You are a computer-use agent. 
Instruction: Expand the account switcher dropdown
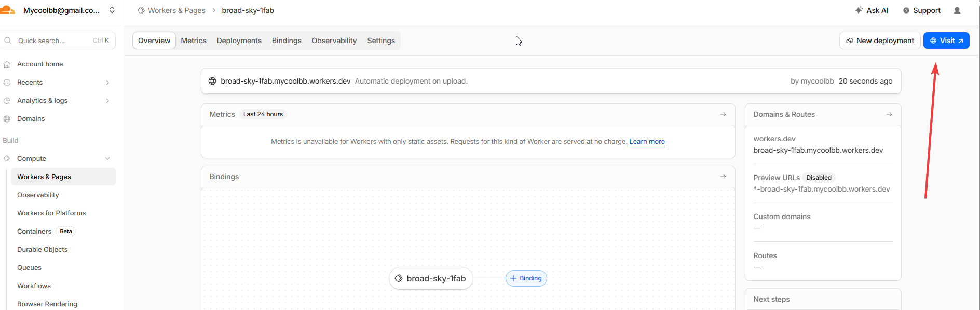[112, 10]
